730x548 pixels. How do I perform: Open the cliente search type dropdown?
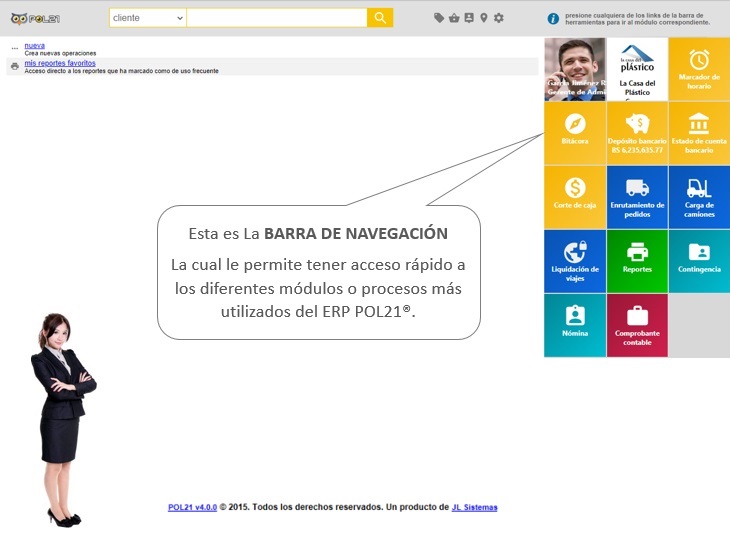[x=148, y=18]
